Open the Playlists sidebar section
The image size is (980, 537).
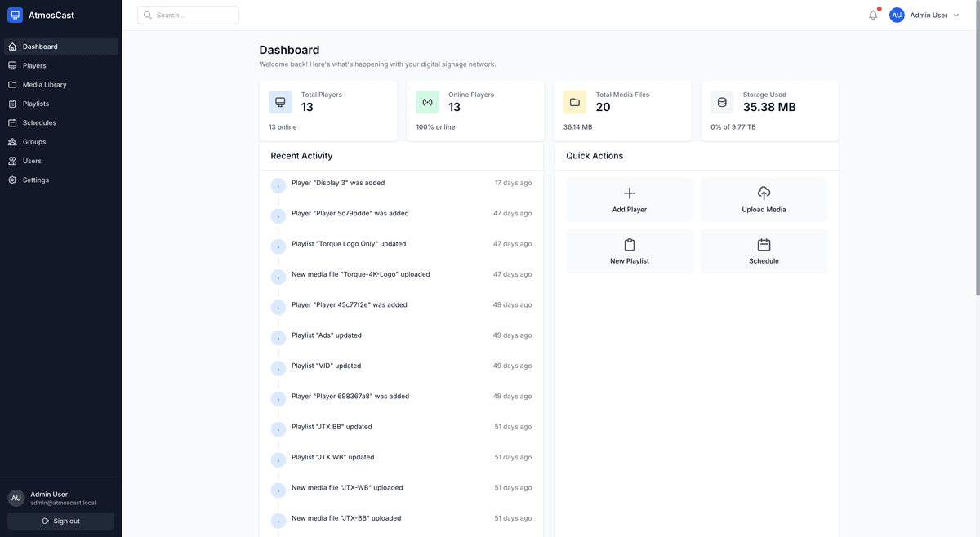click(x=36, y=104)
